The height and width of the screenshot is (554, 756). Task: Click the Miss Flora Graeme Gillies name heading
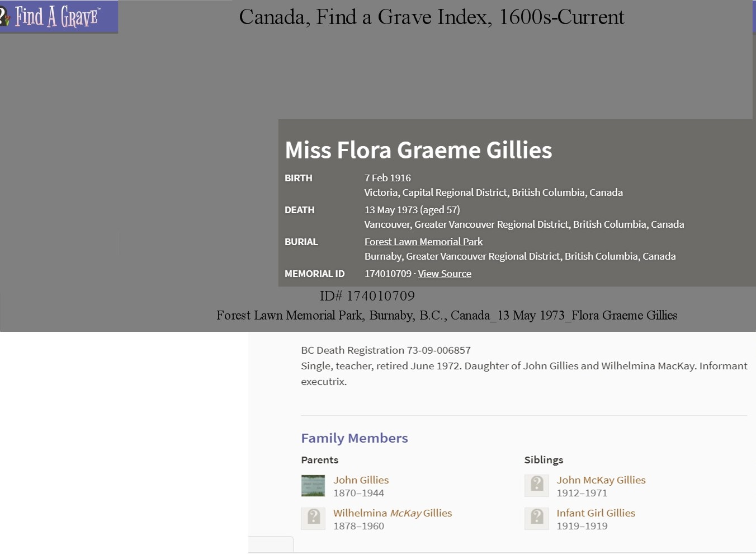(418, 150)
